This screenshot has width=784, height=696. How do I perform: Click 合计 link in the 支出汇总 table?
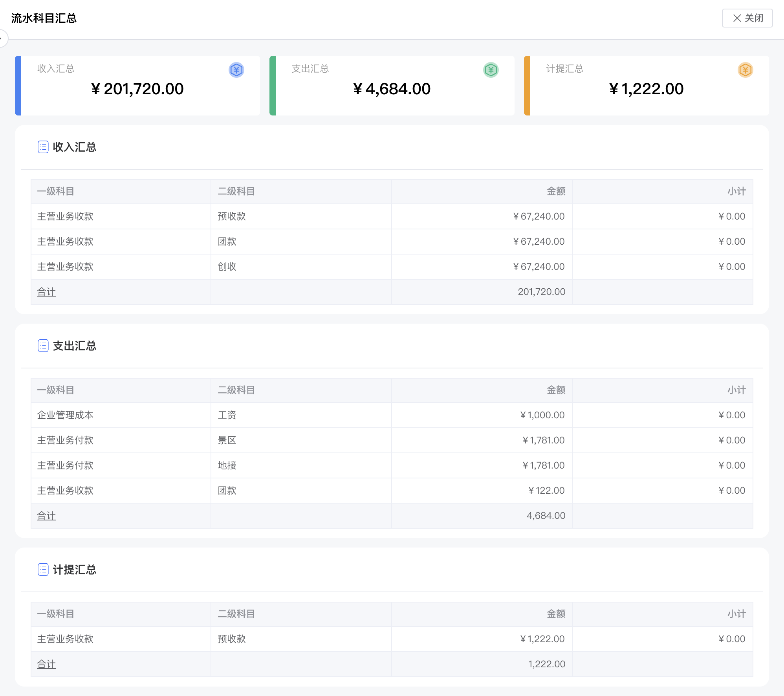click(46, 516)
